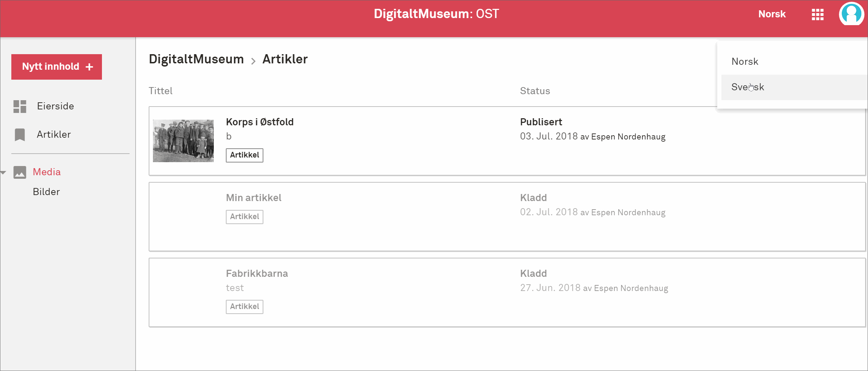Click the Korps i Østfold thumbnail image

(x=183, y=141)
